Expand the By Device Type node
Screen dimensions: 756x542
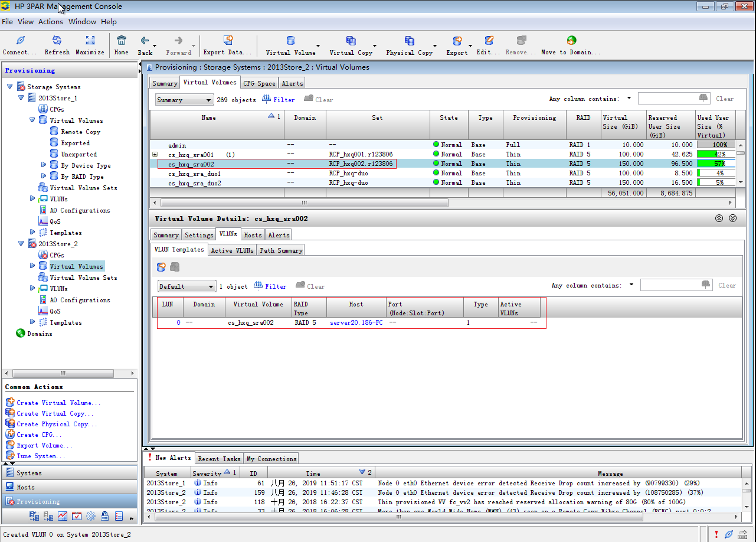pos(44,165)
